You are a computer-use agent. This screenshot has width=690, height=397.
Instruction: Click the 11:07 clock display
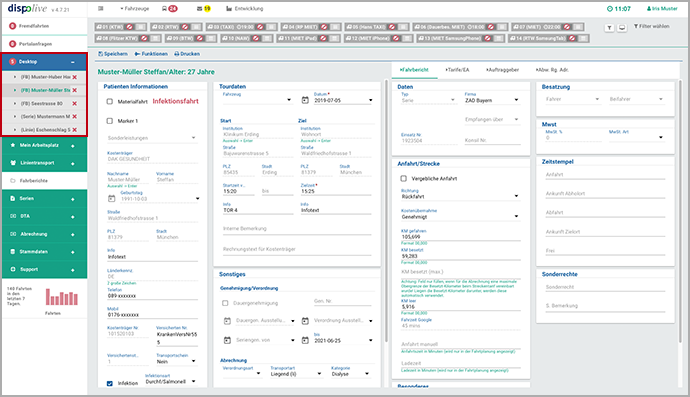click(x=619, y=8)
